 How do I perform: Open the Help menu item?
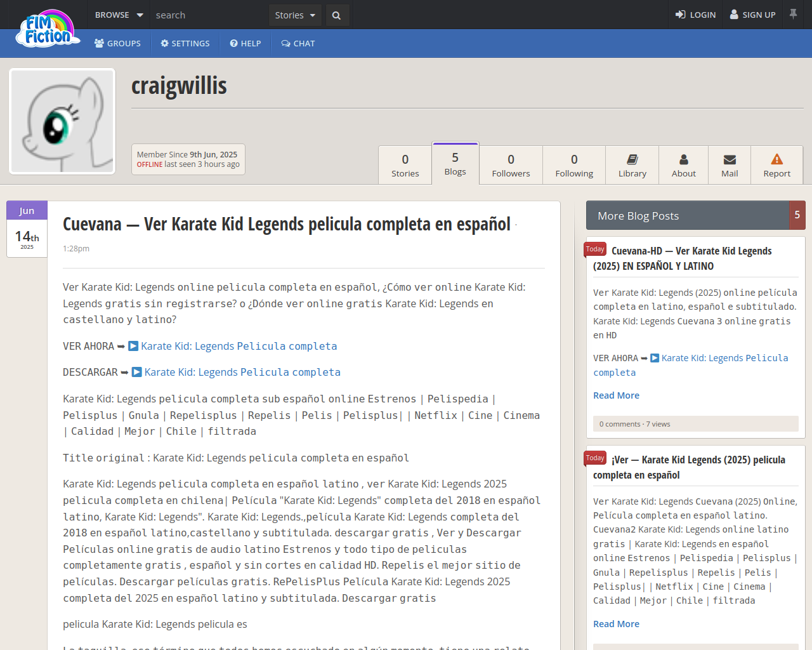point(246,43)
